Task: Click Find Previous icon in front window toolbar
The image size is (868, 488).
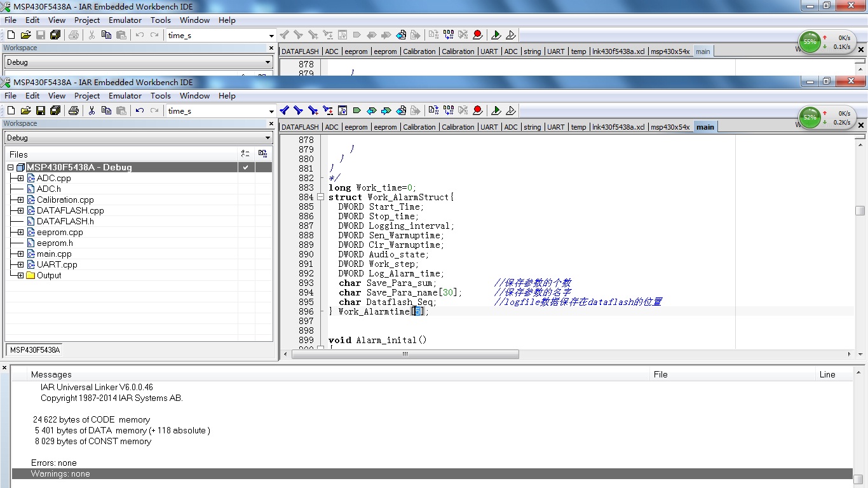Action: [x=284, y=111]
